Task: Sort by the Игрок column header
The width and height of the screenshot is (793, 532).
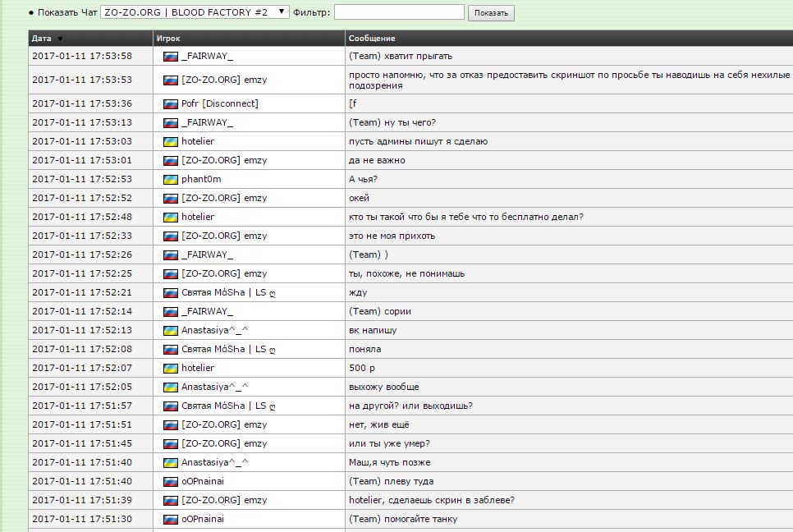Action: pyautogui.click(x=167, y=39)
